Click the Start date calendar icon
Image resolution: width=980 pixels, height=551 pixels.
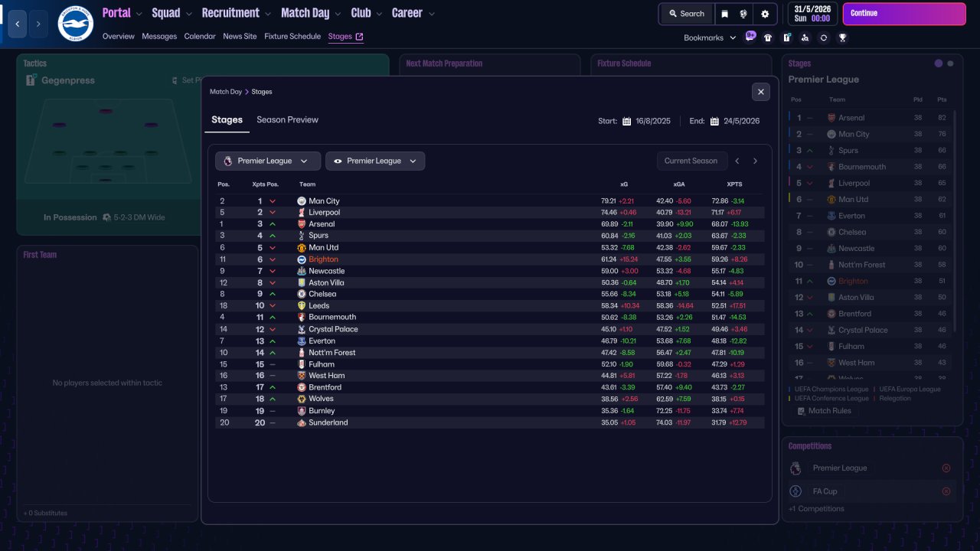(x=626, y=121)
